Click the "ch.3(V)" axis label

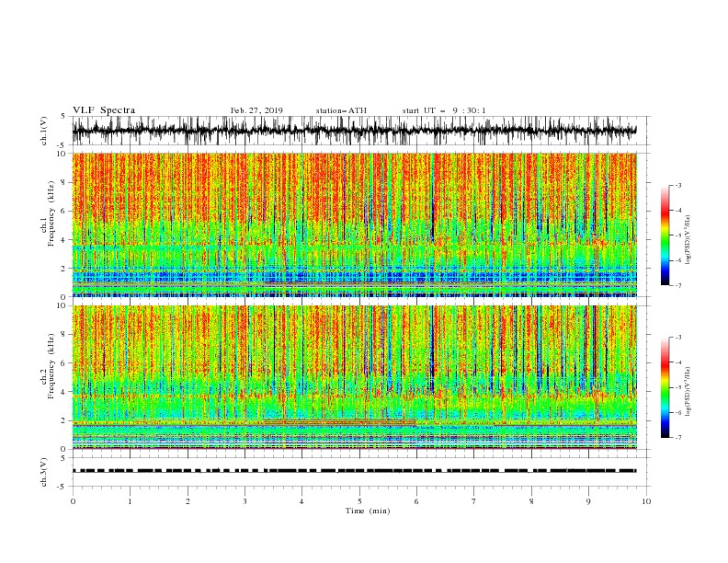click(x=44, y=472)
